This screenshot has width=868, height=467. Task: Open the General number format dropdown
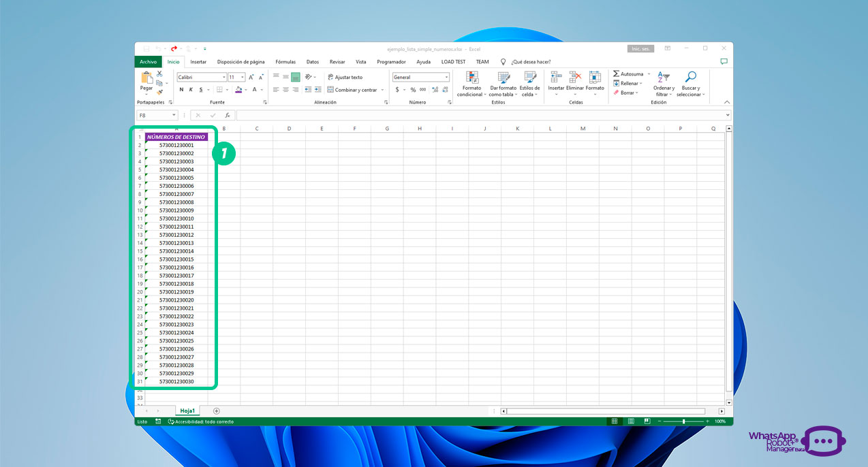[446, 78]
